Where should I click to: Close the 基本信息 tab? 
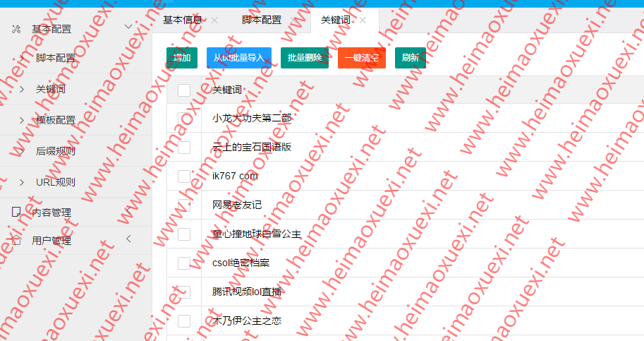[214, 20]
